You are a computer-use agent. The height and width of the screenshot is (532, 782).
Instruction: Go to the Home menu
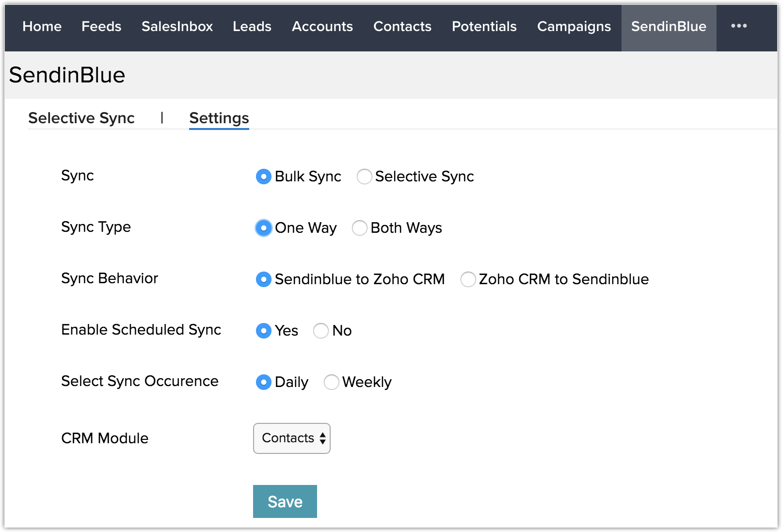pos(42,26)
